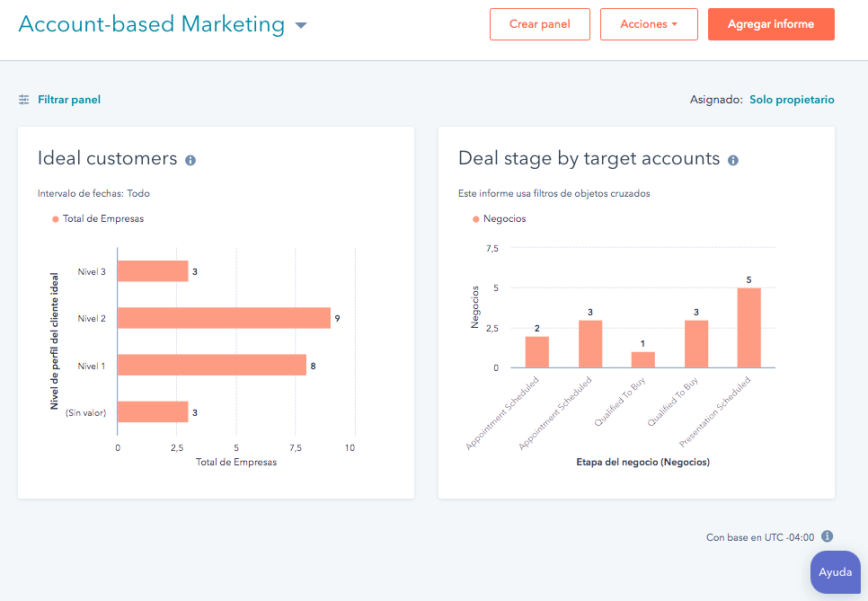Viewport: 868px width, 601px height.
Task: Click the Solo propietario link
Action: pyautogui.click(x=792, y=100)
